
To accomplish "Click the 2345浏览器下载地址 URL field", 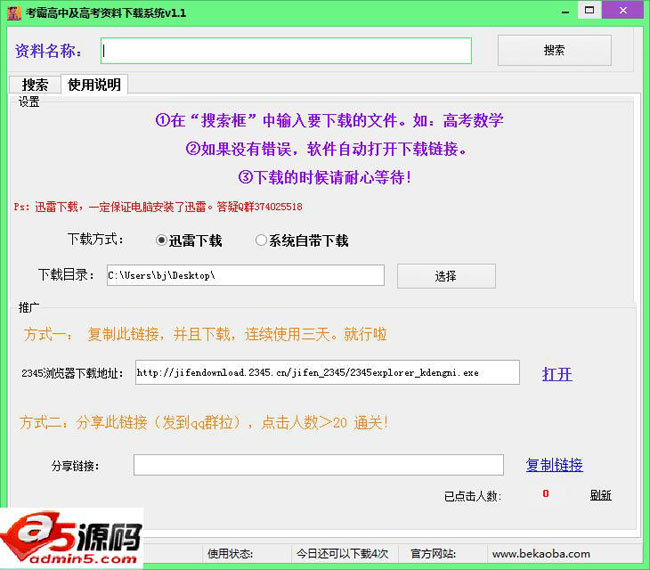I will pos(327,372).
